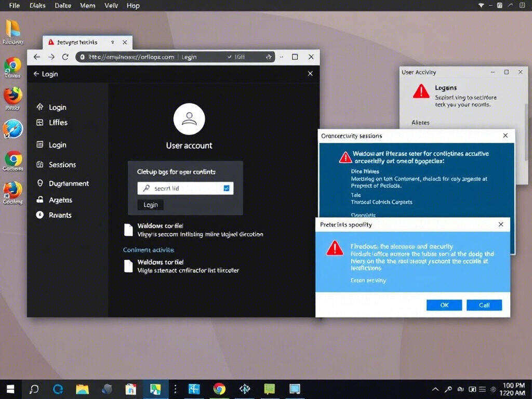Expand hidden icons in the system tray
This screenshot has width=532, height=399.
(435, 389)
